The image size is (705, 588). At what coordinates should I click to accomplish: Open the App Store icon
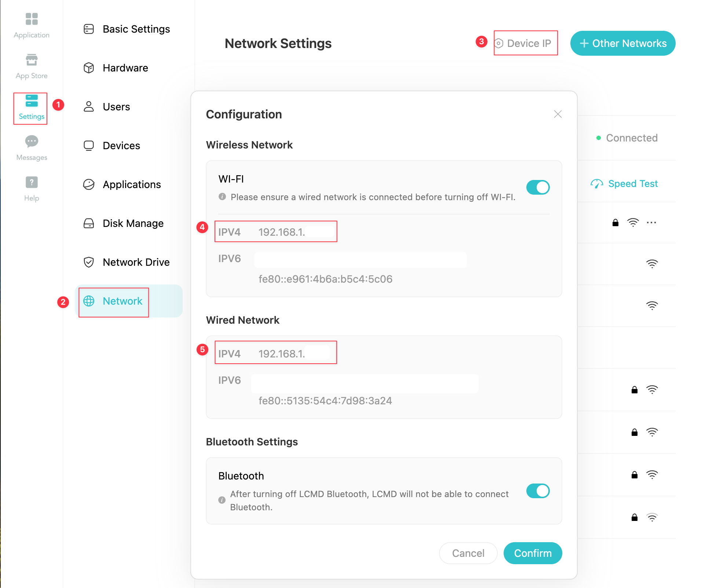click(x=32, y=60)
